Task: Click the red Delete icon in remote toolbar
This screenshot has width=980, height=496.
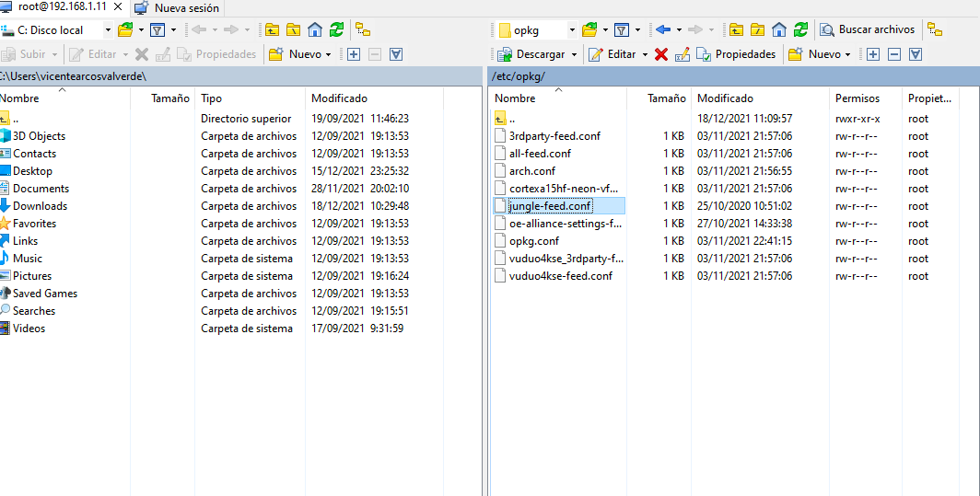Action: tap(660, 54)
